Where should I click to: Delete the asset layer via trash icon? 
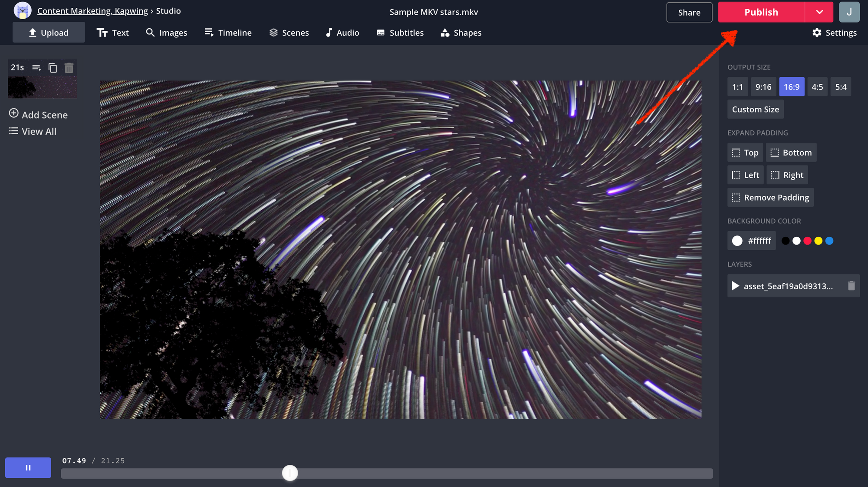(x=851, y=286)
